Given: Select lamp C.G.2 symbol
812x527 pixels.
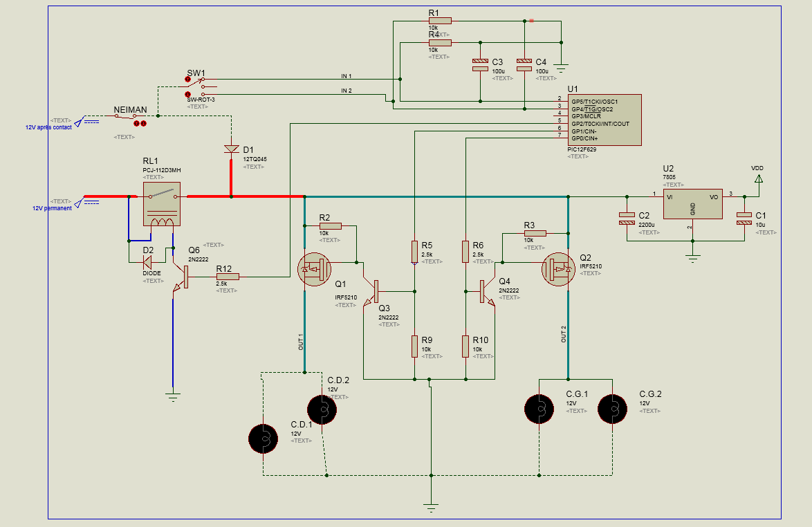Looking at the screenshot, I should 613,409.
